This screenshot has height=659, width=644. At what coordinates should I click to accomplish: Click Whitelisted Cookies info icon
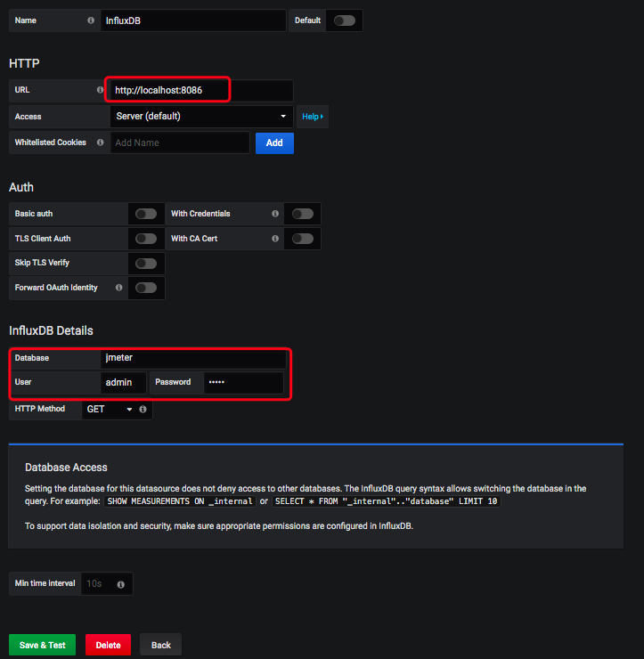100,142
